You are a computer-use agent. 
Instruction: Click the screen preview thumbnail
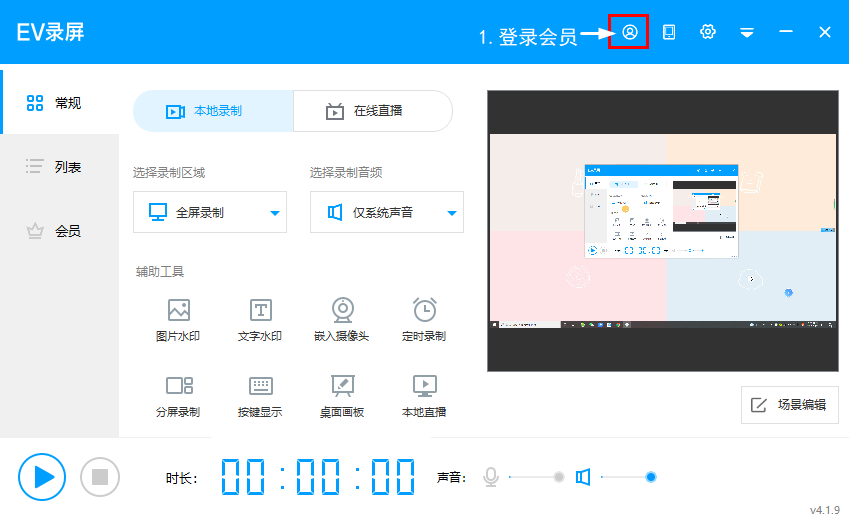pyautogui.click(x=663, y=231)
